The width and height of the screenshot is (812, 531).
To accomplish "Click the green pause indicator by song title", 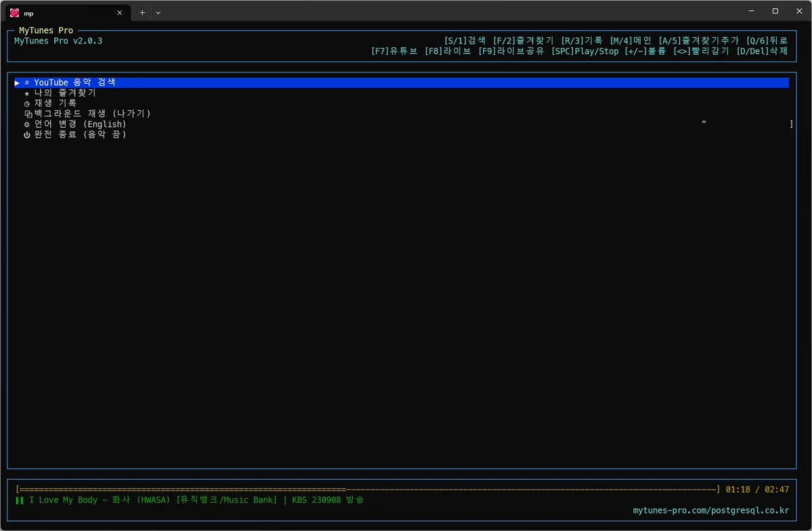I will tap(20, 501).
